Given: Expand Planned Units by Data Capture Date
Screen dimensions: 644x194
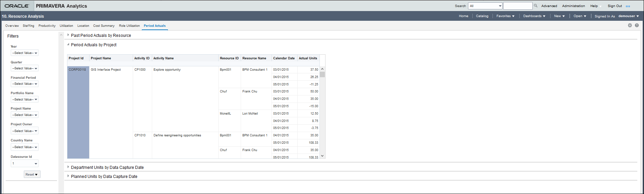Looking at the screenshot, I should [68, 176].
